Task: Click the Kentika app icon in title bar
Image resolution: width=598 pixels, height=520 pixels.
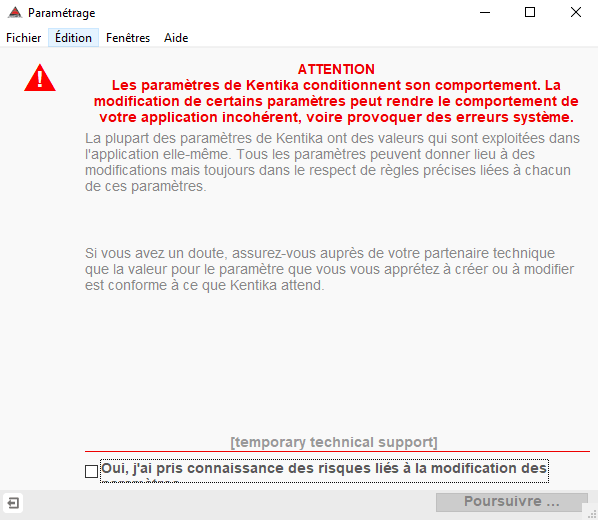Action: click(15, 13)
